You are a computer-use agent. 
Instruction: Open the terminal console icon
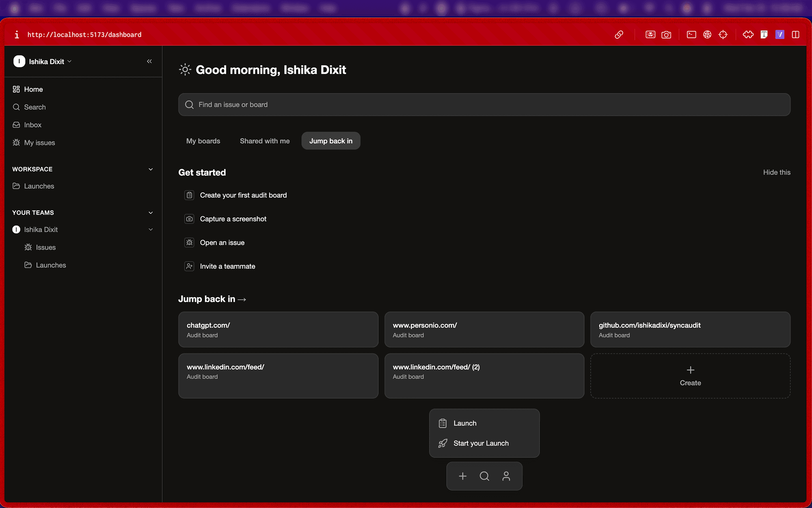[x=691, y=34]
